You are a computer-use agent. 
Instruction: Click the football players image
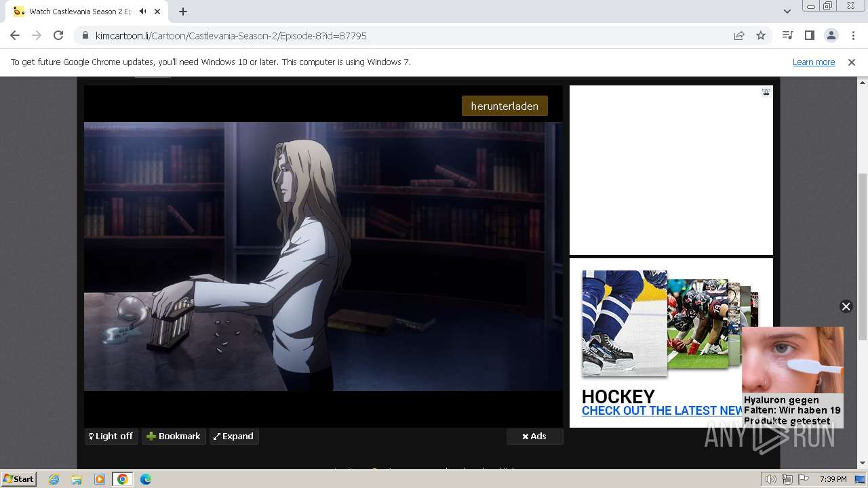pos(698,323)
